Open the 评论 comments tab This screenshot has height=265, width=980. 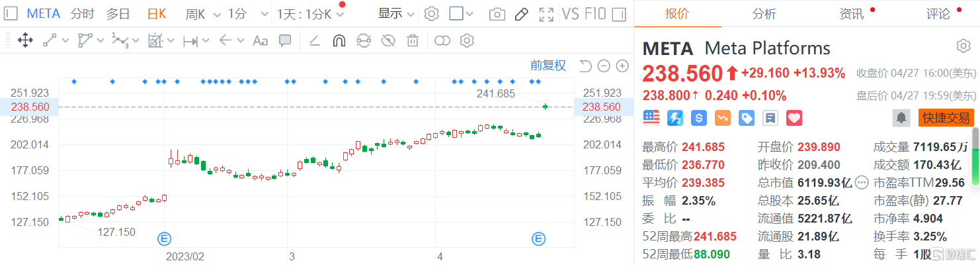[938, 14]
